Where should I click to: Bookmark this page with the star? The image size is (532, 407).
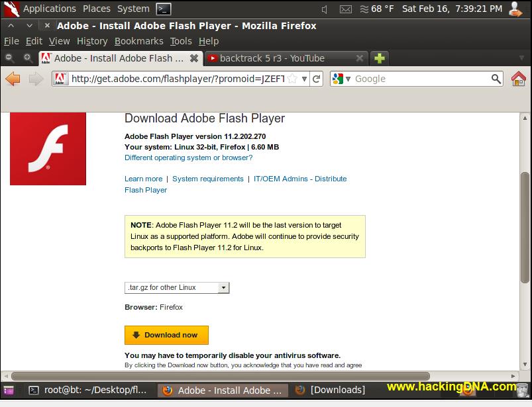coord(292,79)
